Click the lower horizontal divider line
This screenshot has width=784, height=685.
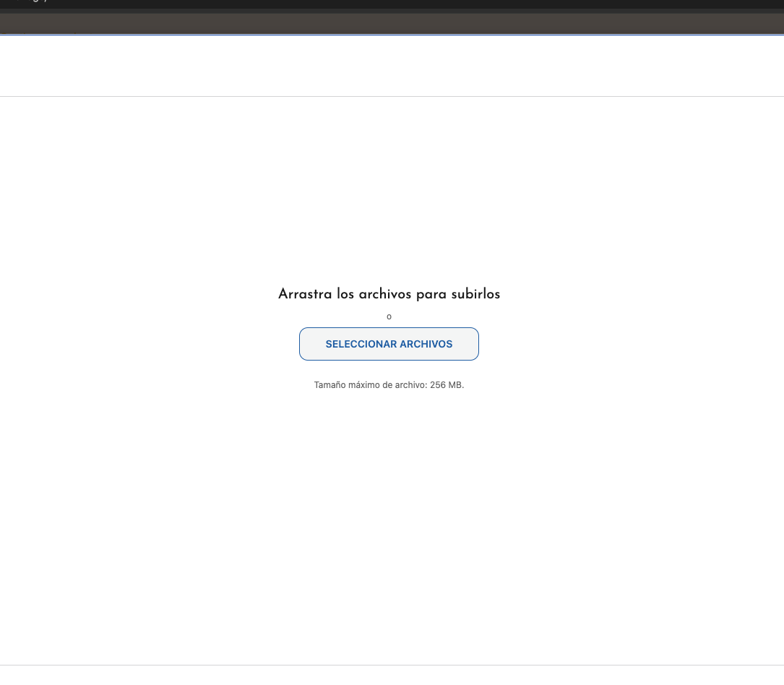(x=390, y=665)
